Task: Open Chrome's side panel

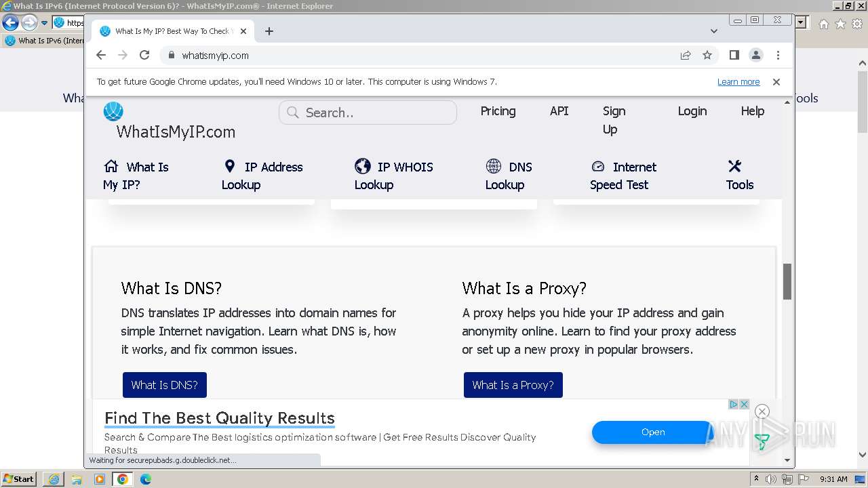Action: click(734, 56)
